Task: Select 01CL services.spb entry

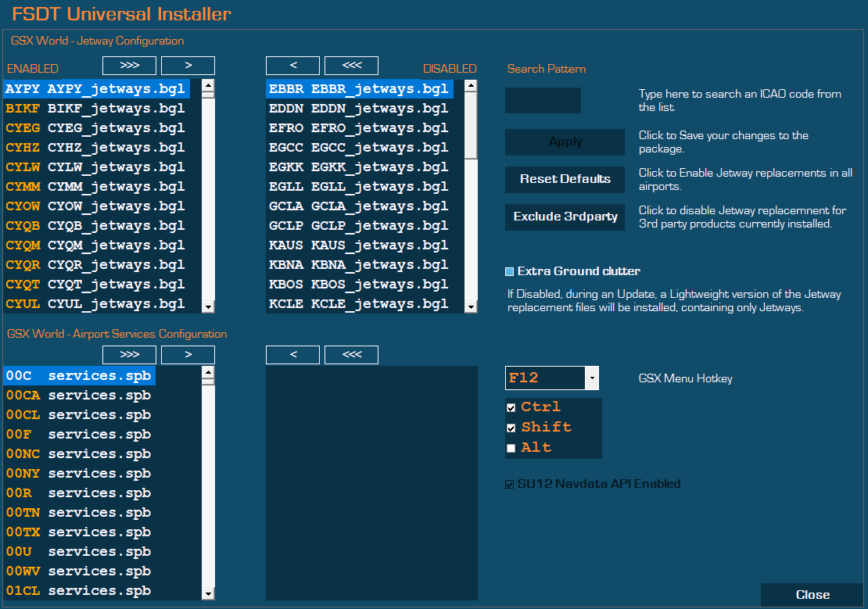Action: click(79, 591)
